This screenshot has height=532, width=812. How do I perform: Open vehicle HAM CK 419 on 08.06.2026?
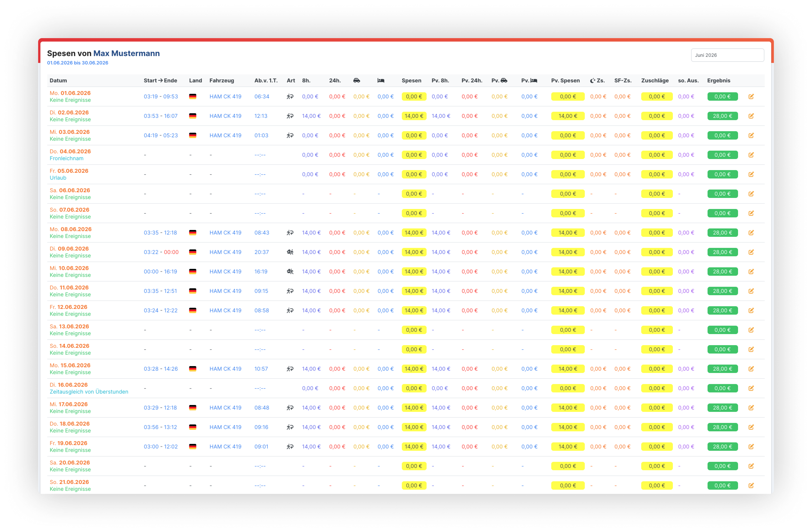pos(225,233)
